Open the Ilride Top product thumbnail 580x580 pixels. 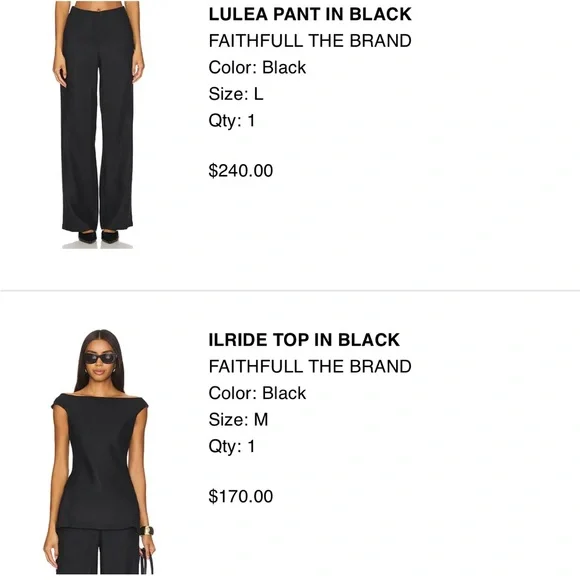tap(98, 451)
